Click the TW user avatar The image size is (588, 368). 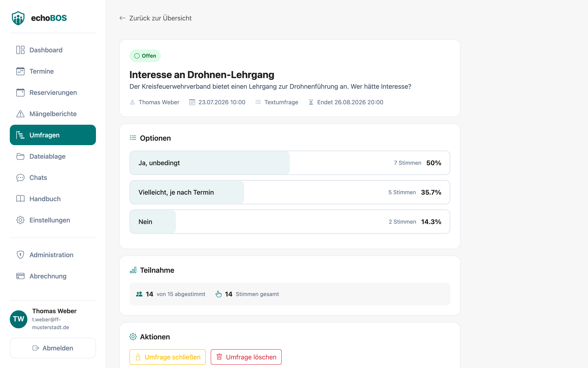click(x=18, y=319)
